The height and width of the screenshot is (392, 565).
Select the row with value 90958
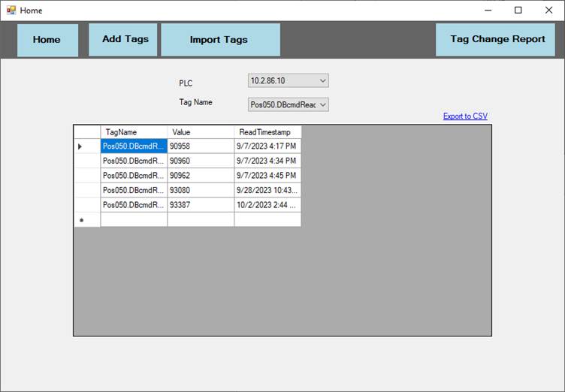click(200, 146)
